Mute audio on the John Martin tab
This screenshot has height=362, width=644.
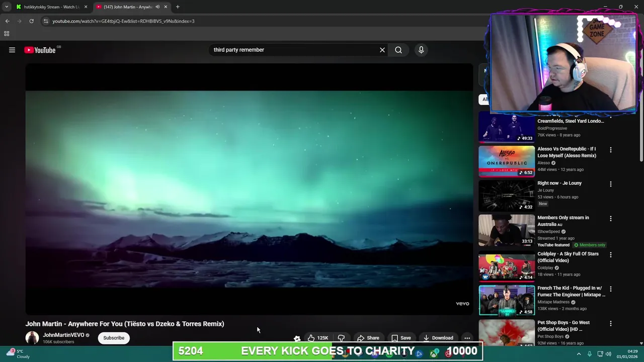pyautogui.click(x=157, y=7)
